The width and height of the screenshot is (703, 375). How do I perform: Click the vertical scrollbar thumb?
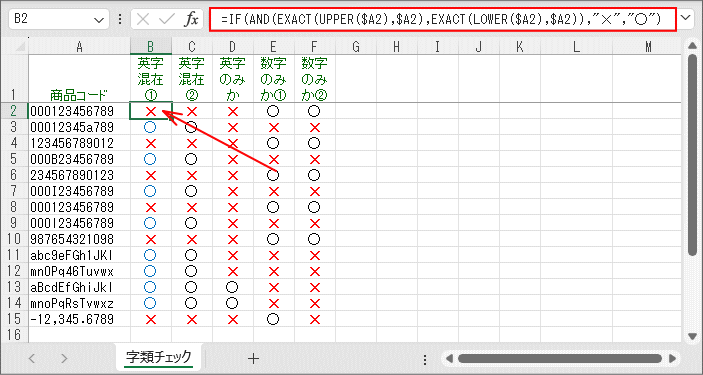pos(693,155)
